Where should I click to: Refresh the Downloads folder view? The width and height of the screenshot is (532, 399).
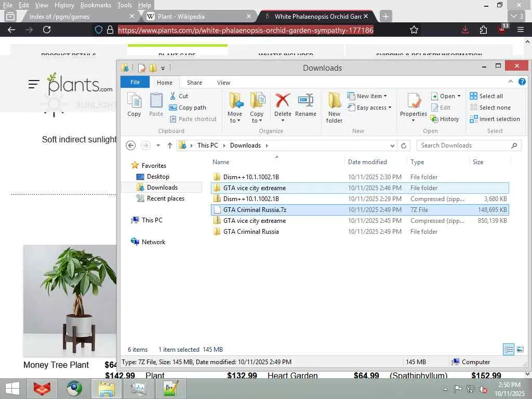tap(404, 145)
